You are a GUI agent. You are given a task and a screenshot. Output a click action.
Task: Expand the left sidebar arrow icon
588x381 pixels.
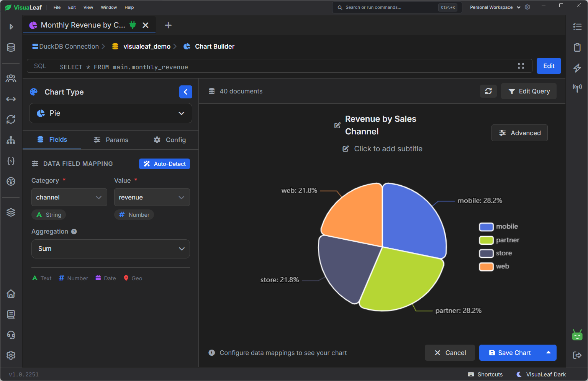tap(11, 26)
